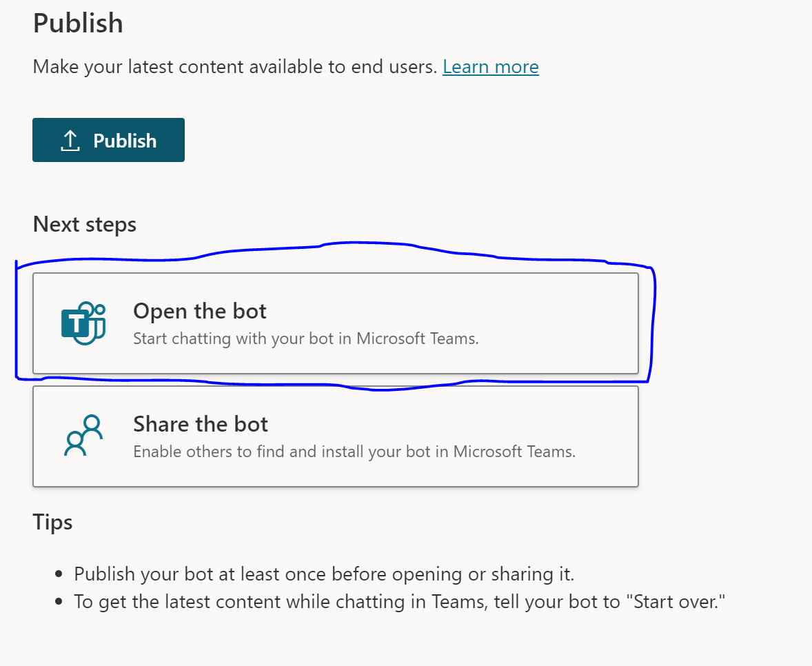The width and height of the screenshot is (812, 666).
Task: Click "Enable others to find and install" description
Action: [354, 452]
